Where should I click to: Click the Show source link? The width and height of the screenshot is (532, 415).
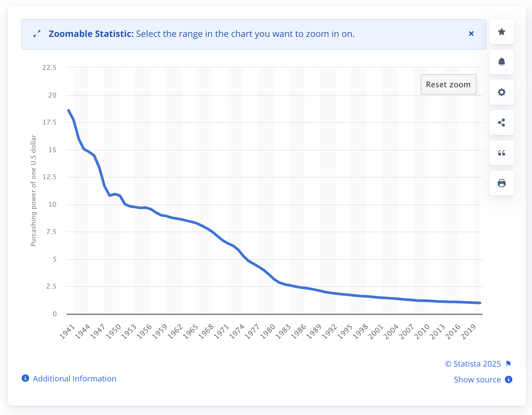[x=477, y=379]
